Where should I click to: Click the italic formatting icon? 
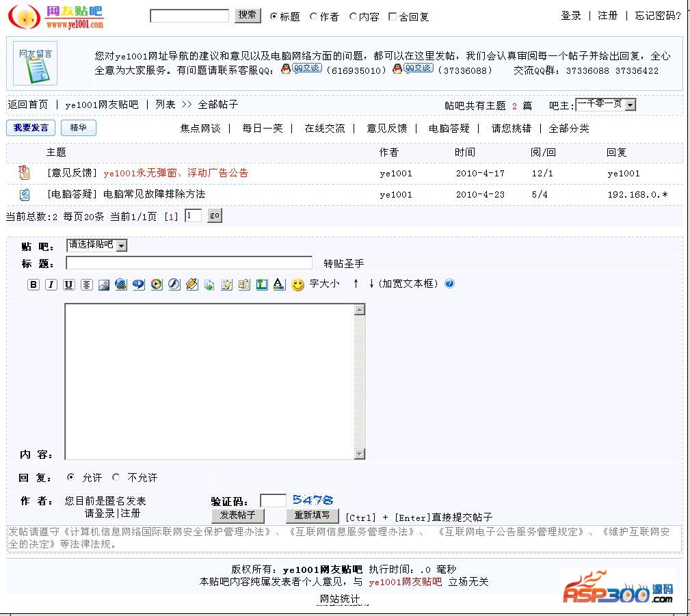coord(51,284)
